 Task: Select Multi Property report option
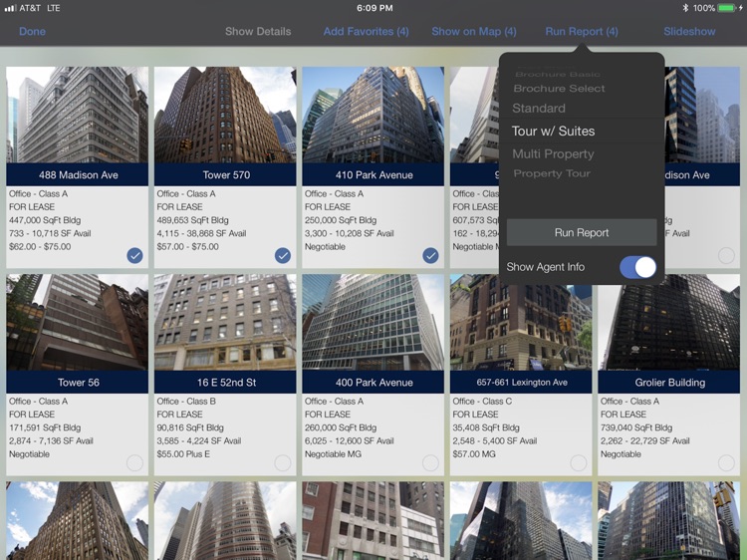553,154
